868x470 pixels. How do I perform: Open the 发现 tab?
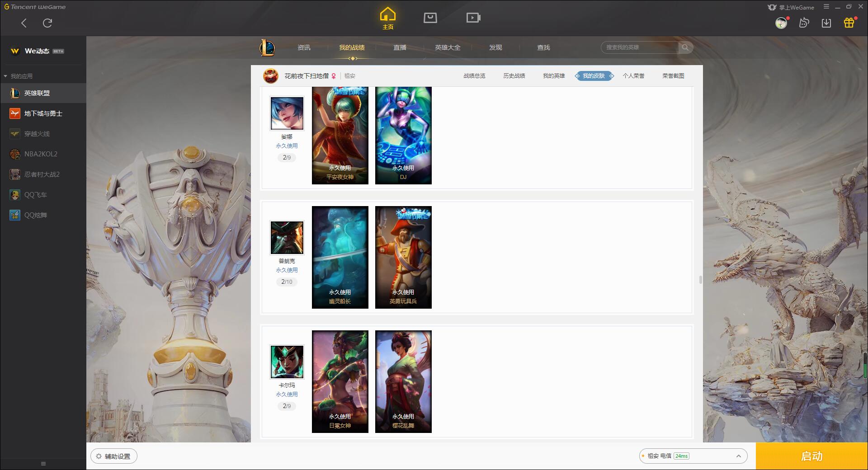pos(495,47)
